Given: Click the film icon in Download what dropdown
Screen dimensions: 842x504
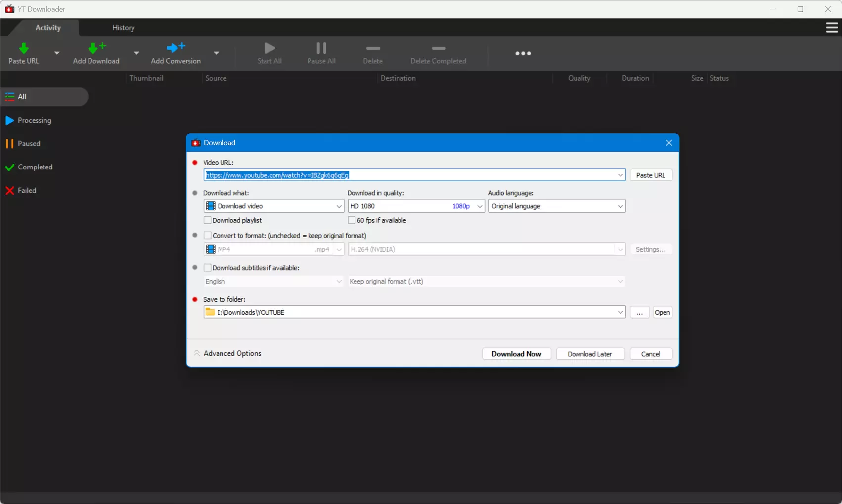Looking at the screenshot, I should 211,206.
